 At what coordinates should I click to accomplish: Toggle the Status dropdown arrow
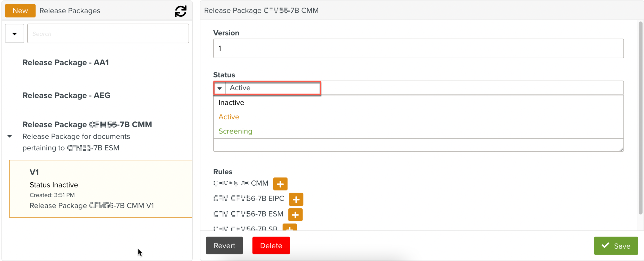(x=219, y=88)
